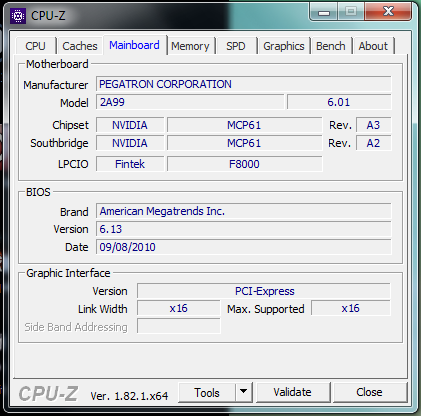
Task: Click the Chipset MCP61 value
Action: [245, 125]
